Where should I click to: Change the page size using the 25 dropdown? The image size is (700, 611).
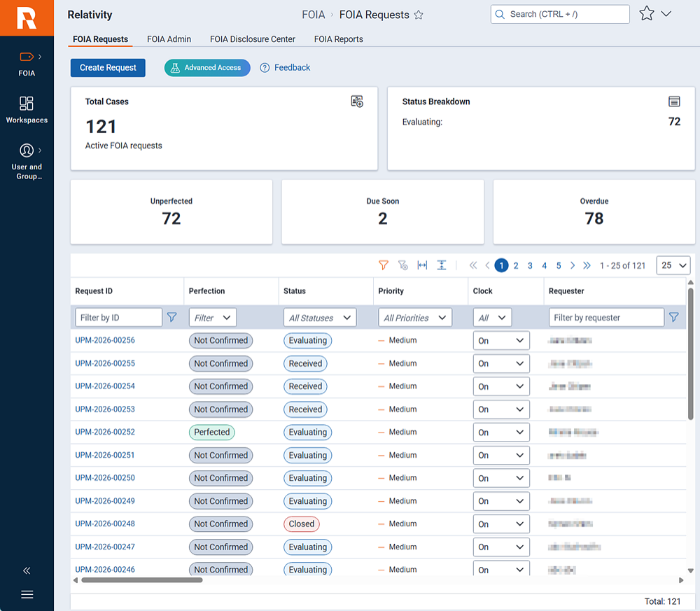tap(673, 265)
